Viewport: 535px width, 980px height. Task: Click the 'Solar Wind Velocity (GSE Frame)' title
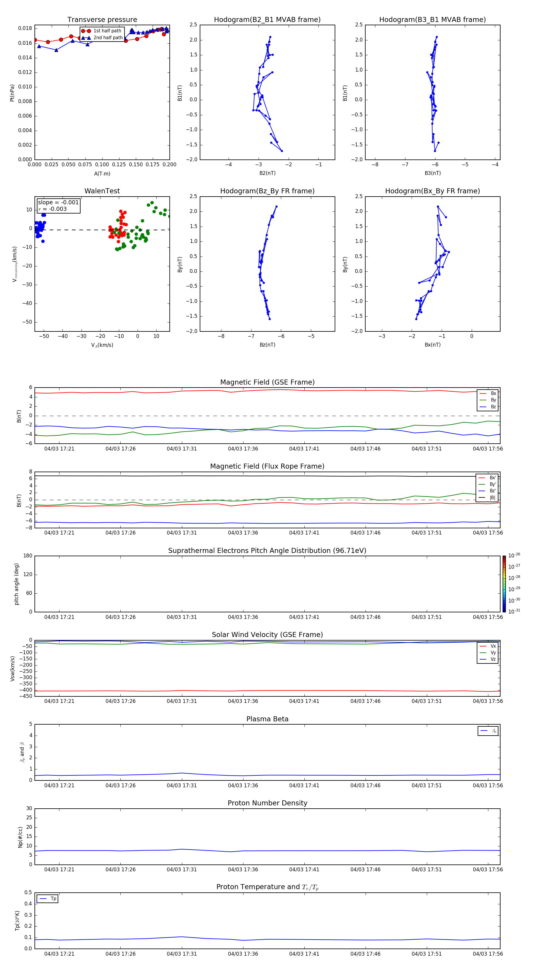[267, 635]
